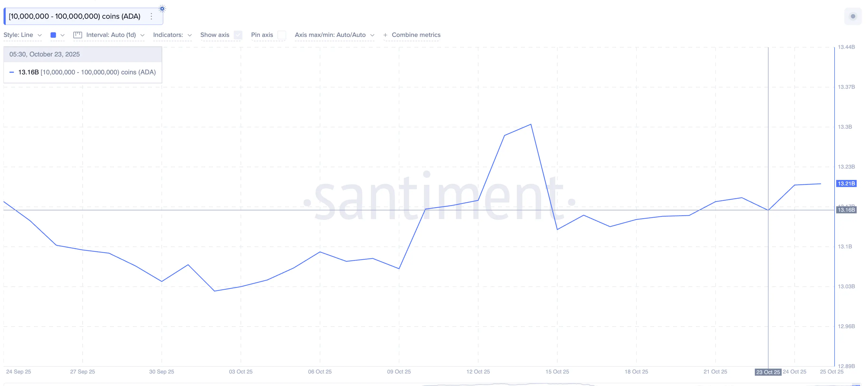Toggle the Show axis checkbox
This screenshot has height=386, width=868.
[238, 35]
